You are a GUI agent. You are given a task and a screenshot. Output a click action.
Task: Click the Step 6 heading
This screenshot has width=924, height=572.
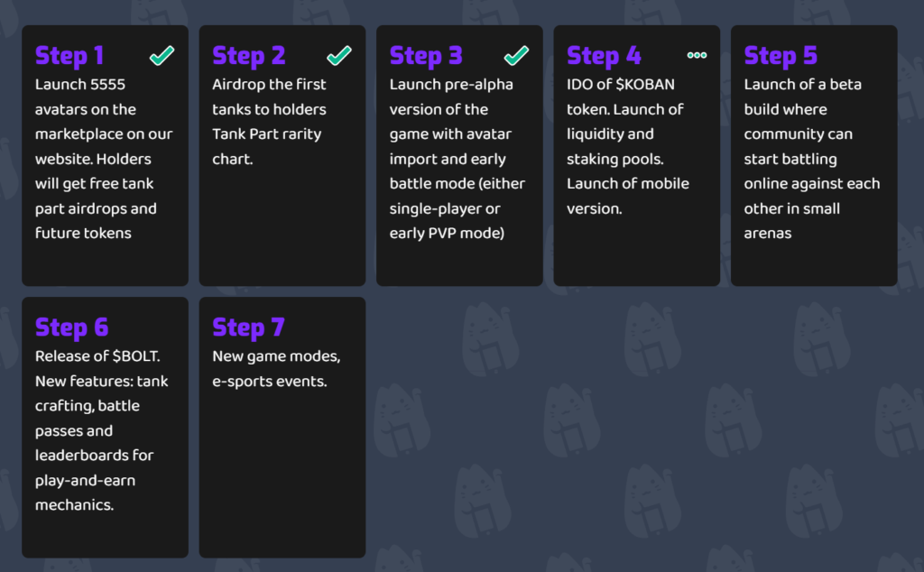[x=71, y=328]
